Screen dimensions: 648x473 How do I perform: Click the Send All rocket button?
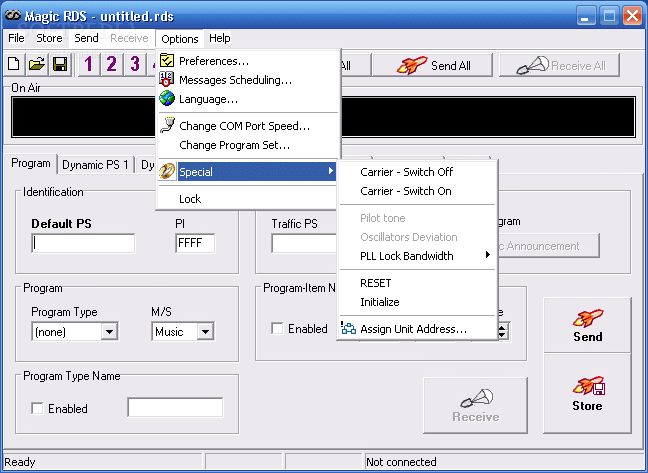432,65
